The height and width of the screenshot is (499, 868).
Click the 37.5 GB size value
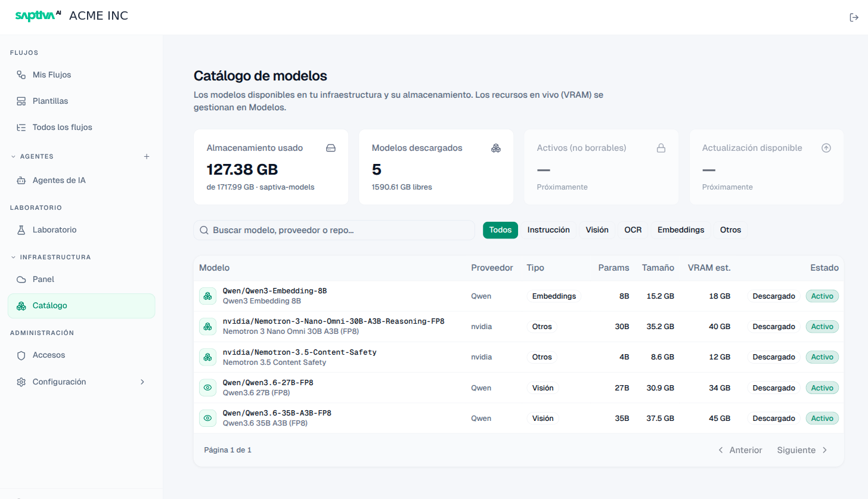pos(661,419)
